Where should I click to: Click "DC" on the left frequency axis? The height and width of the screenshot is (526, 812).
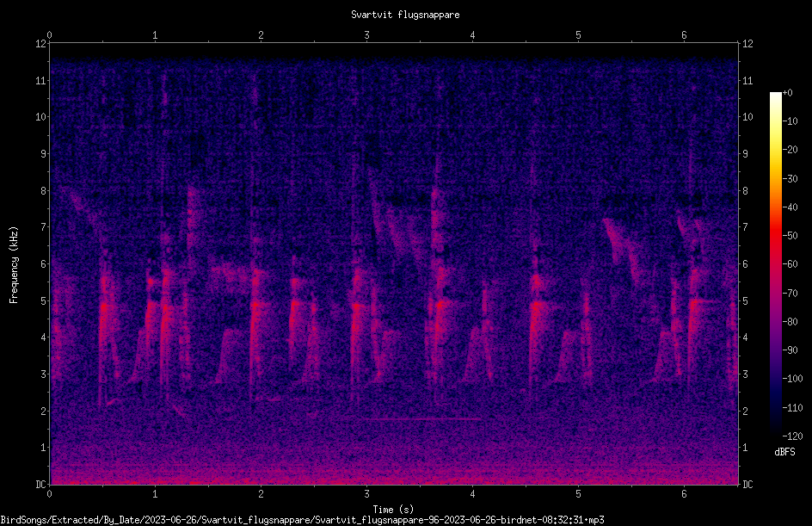tap(40, 485)
